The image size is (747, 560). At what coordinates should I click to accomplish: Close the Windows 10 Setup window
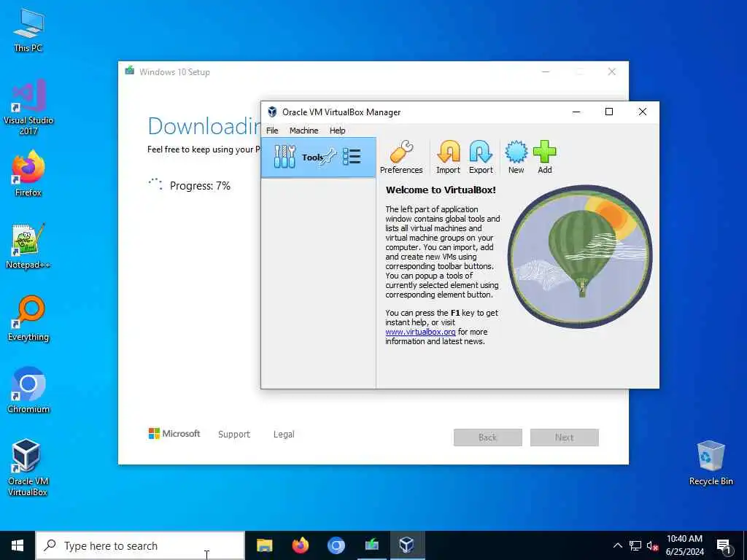[612, 72]
